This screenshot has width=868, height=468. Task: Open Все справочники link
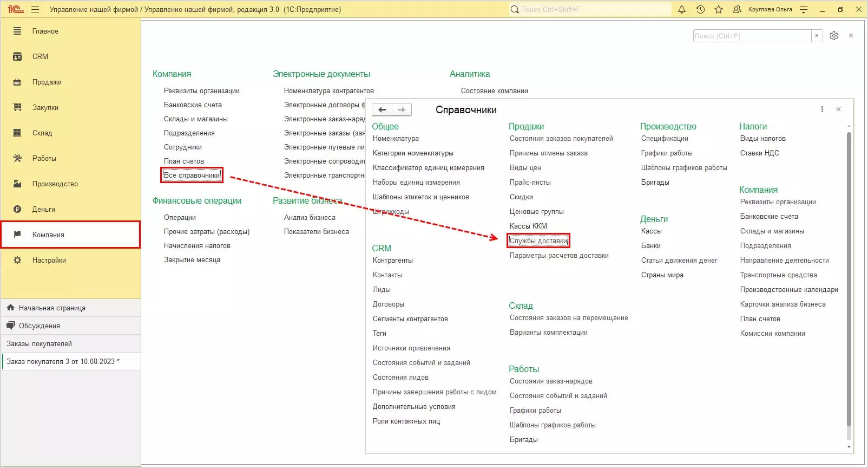pyautogui.click(x=192, y=175)
